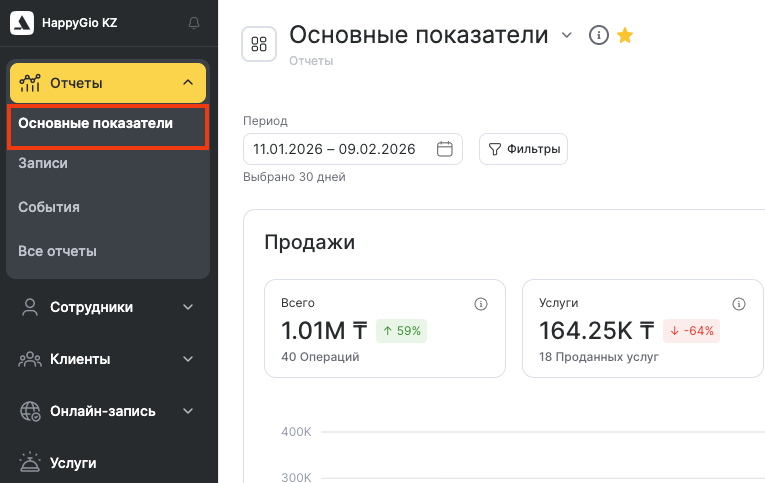The width and height of the screenshot is (765, 483).
Task: Click the HappyGio KZ logo icon
Action: [22, 23]
